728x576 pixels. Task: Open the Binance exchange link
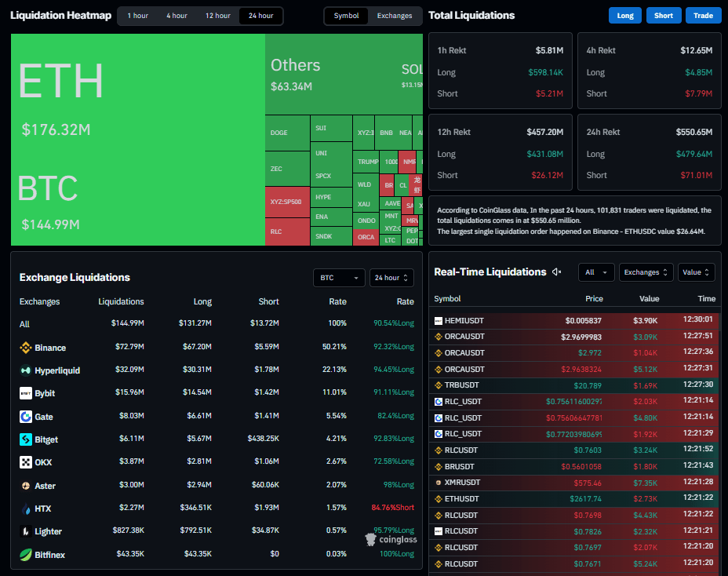(50, 348)
